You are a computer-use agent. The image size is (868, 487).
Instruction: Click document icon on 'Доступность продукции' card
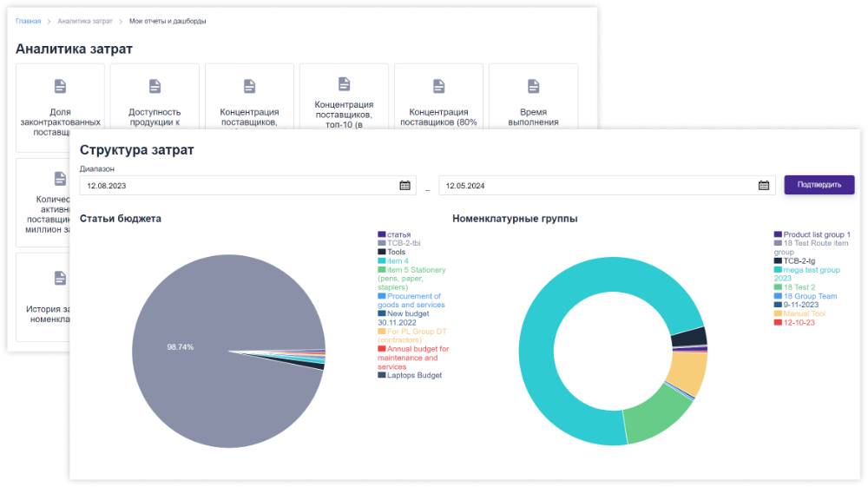[x=155, y=86]
